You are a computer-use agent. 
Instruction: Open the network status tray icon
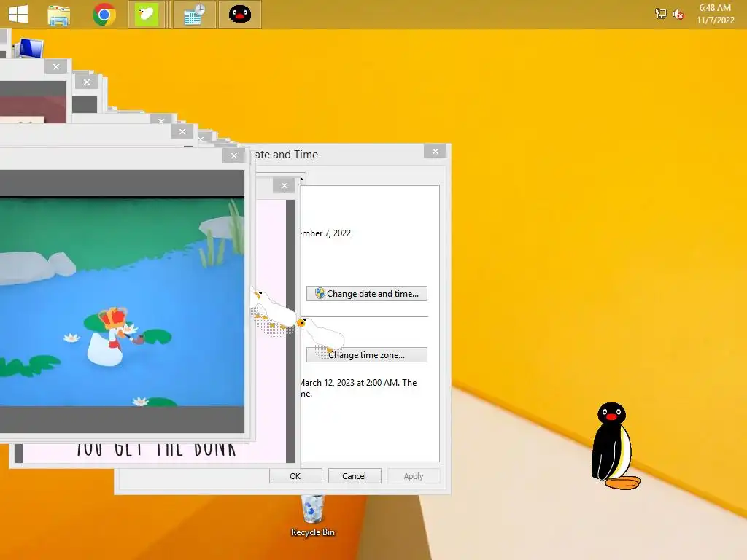coord(660,14)
